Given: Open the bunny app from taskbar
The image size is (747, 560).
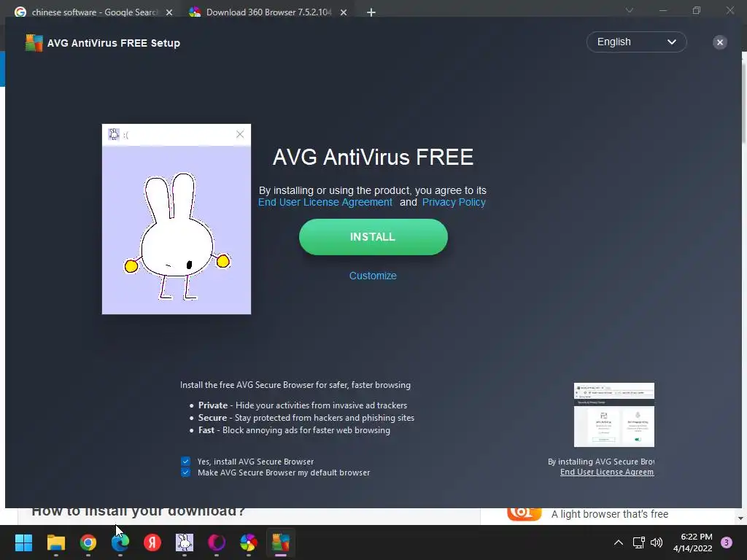Looking at the screenshot, I should 185,542.
